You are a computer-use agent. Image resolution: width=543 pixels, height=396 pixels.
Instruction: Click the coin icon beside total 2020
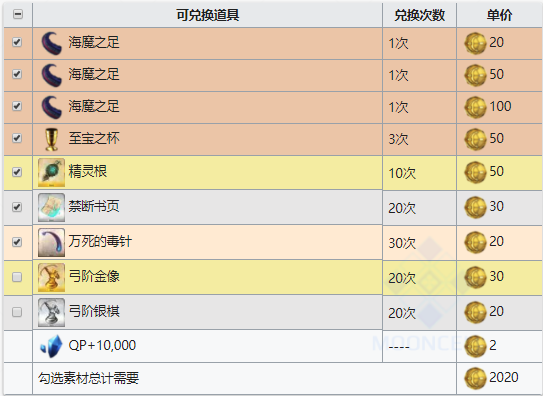475,378
